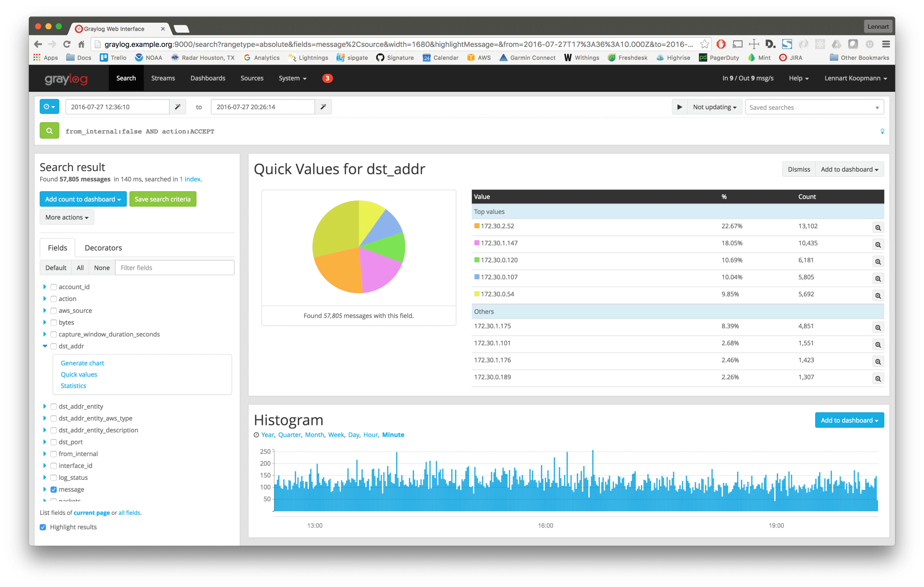Screen dimensions: 924x587
Task: Collapse the dst_addr field expander
Action: (44, 346)
